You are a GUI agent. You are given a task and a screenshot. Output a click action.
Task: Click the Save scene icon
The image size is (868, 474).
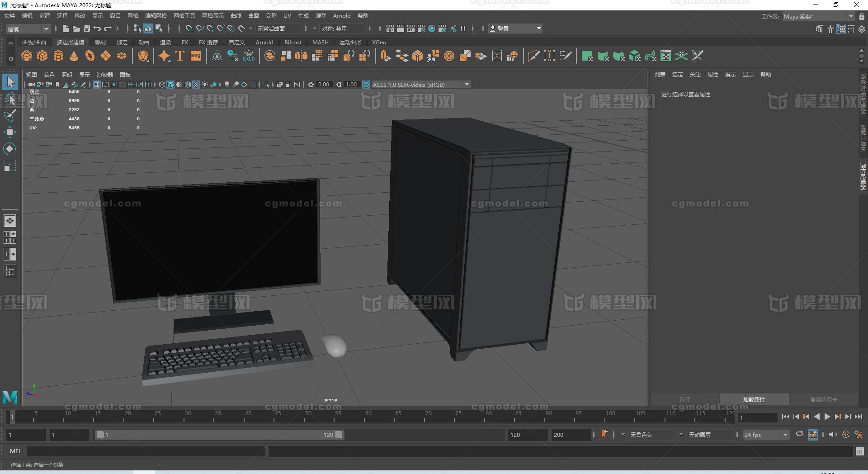[87, 28]
